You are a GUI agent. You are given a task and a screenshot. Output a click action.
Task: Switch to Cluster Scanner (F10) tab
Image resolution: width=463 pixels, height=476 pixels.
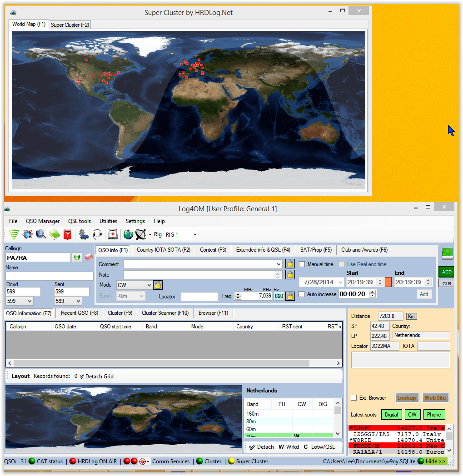(x=165, y=312)
